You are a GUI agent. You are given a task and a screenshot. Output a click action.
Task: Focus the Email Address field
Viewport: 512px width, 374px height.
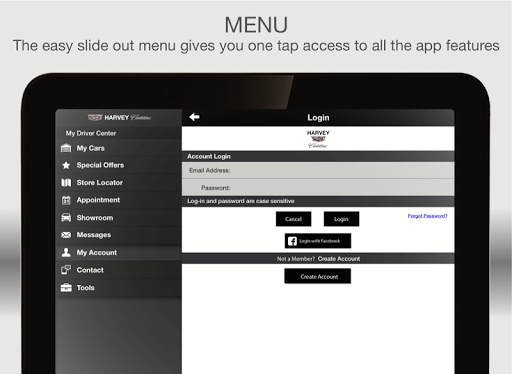tap(318, 170)
